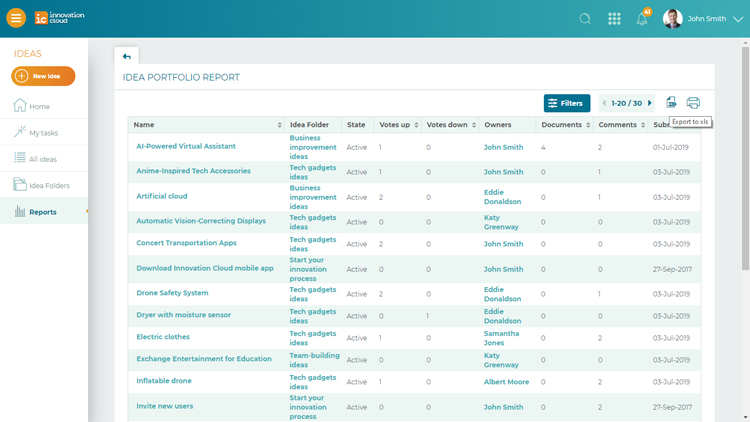Open Anime-Inspired Tech Accessories idea
The width and height of the screenshot is (750, 422).
(193, 171)
